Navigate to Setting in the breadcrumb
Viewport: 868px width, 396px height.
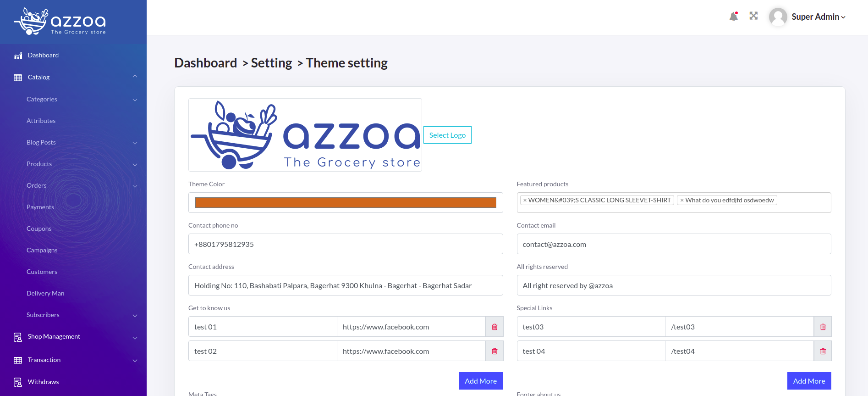click(271, 63)
